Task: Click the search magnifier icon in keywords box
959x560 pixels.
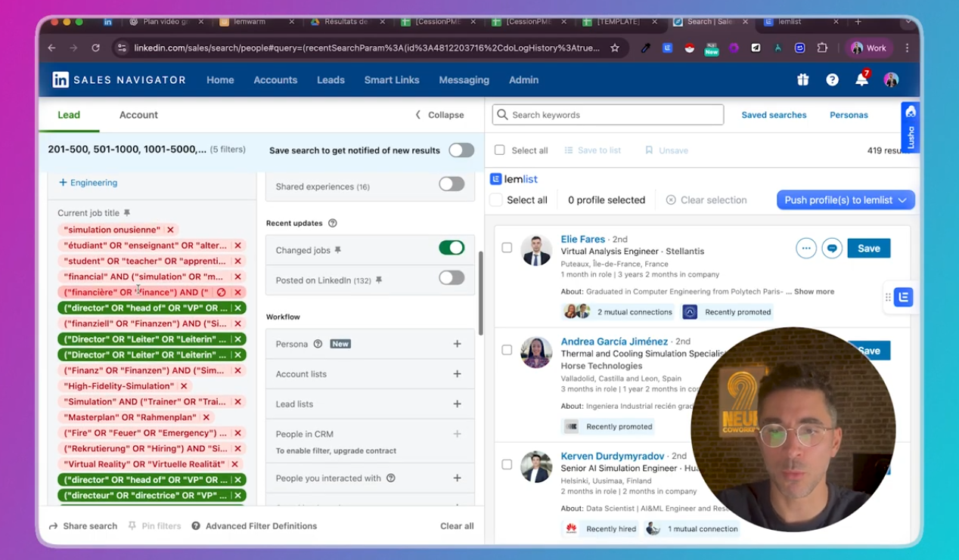Action: 503,115
